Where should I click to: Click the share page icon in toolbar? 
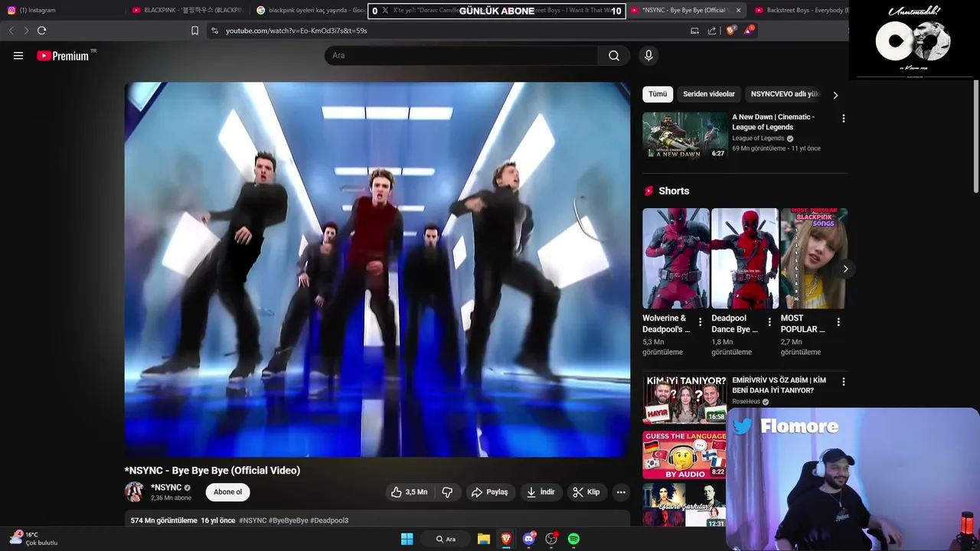(x=712, y=31)
